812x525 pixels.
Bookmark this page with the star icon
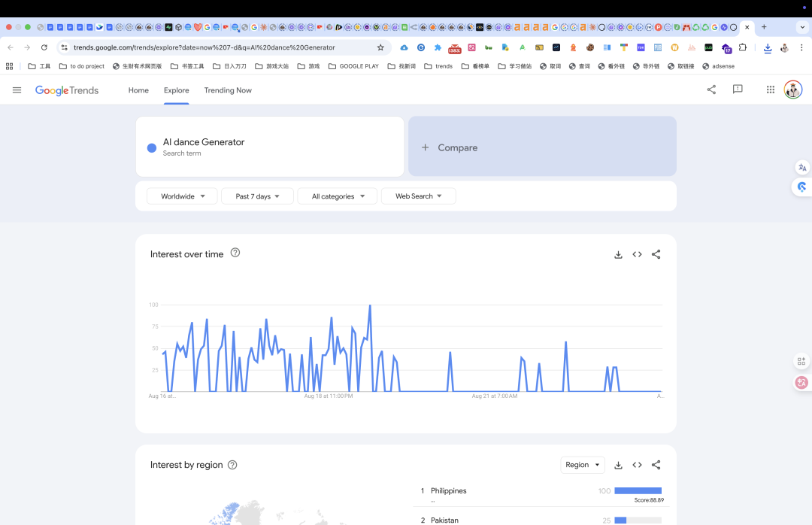[380, 47]
